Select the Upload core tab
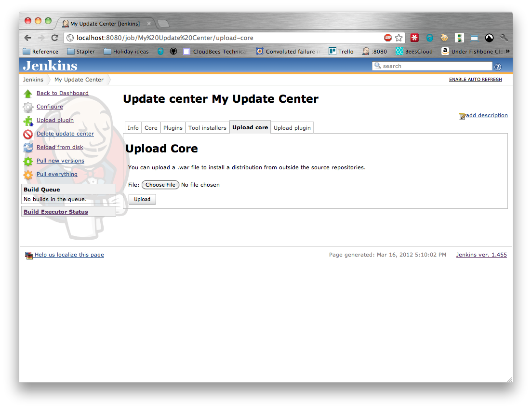Image resolution: width=532 pixels, height=409 pixels. click(x=250, y=127)
